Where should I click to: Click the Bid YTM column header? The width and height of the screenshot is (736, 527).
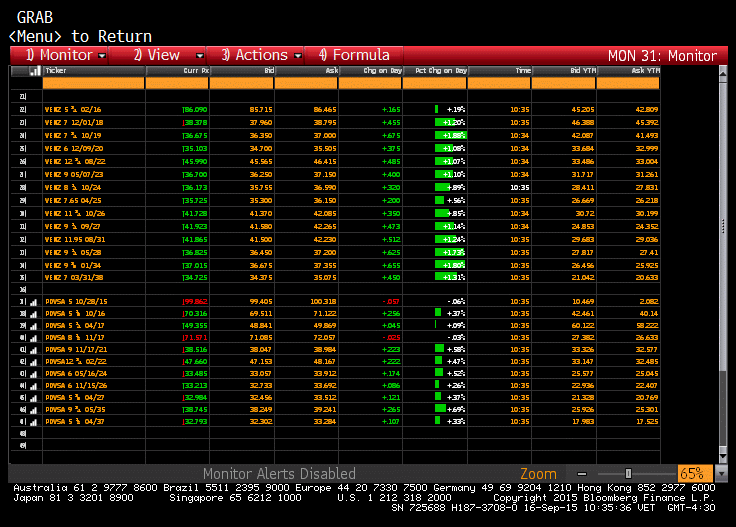click(x=564, y=71)
